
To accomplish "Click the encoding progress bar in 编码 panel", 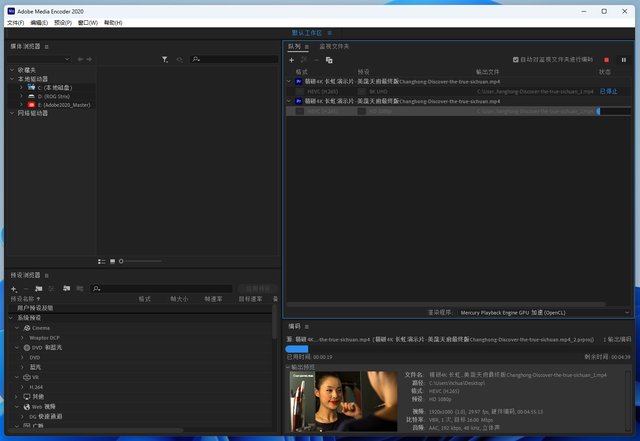I will coord(458,349).
